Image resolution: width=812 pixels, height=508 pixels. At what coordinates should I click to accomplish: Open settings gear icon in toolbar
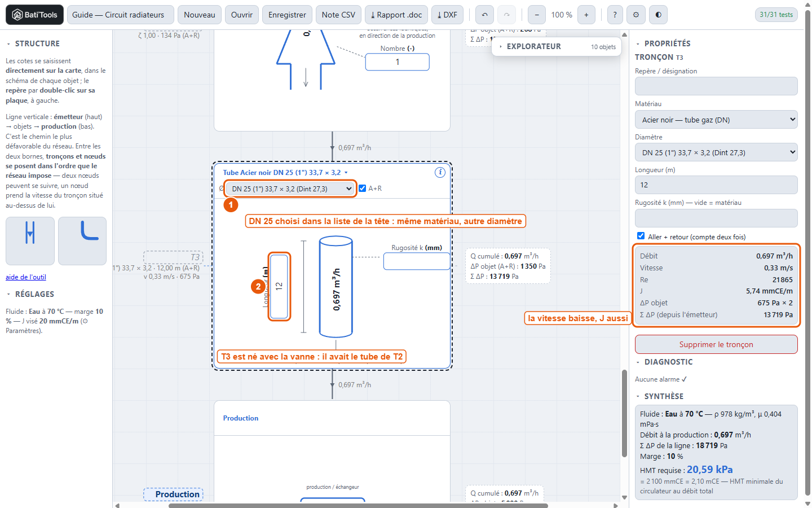636,15
